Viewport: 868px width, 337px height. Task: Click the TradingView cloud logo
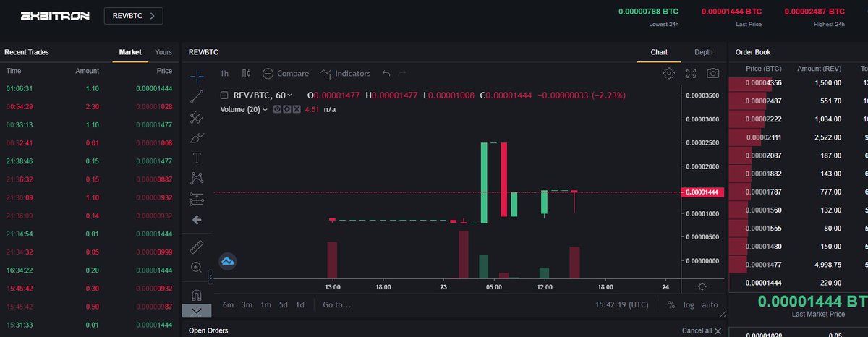[228, 261]
